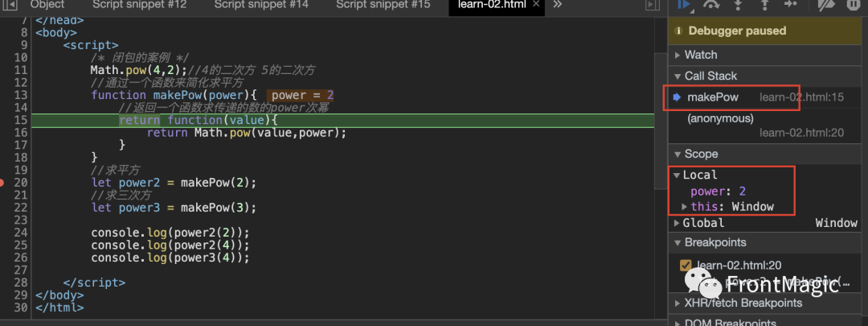Screen dimensions: 868x326
Task: Close the learn-02.html tab
Action: pos(534,5)
